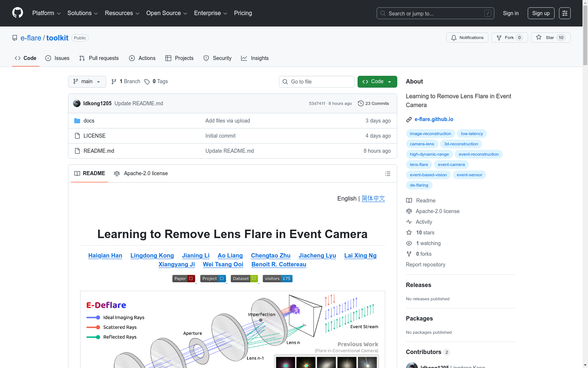Click author link Lingdong Kong

152,255
